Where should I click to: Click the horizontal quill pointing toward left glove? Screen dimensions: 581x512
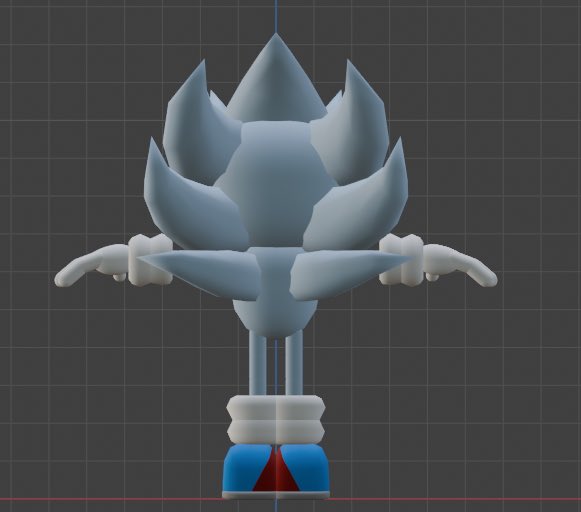click(202, 272)
